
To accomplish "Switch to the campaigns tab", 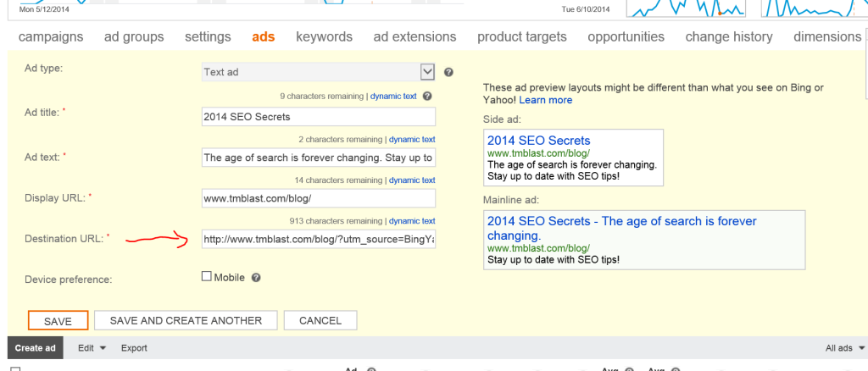I will pyautogui.click(x=51, y=37).
